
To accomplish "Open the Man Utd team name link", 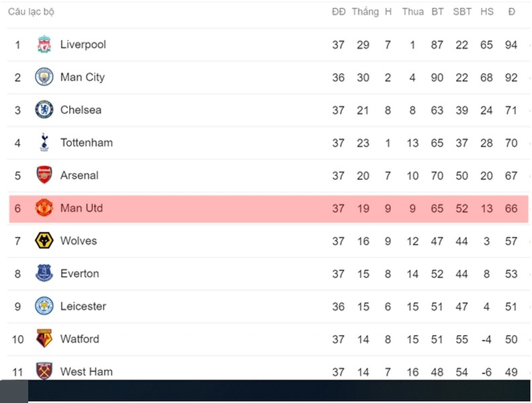I will click(81, 208).
